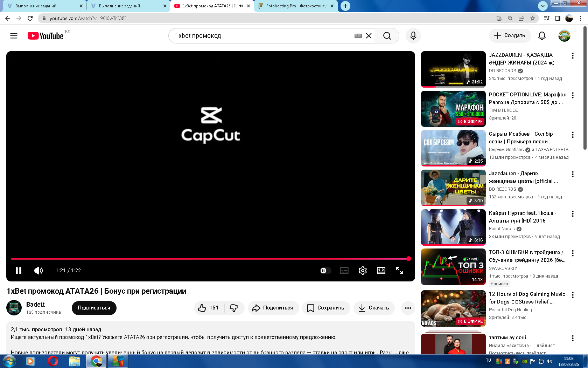Screen dimensions: 588x368
Task: Dislike the video with thumbs down
Action: click(x=234, y=308)
